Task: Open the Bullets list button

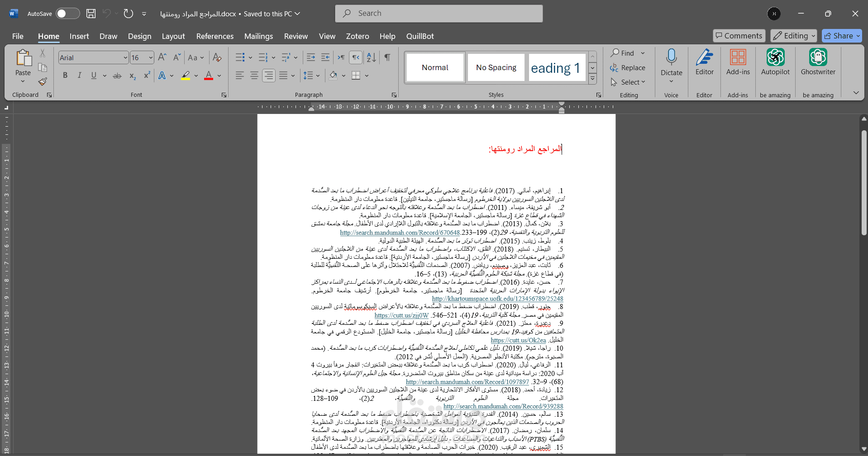Action: (240, 57)
